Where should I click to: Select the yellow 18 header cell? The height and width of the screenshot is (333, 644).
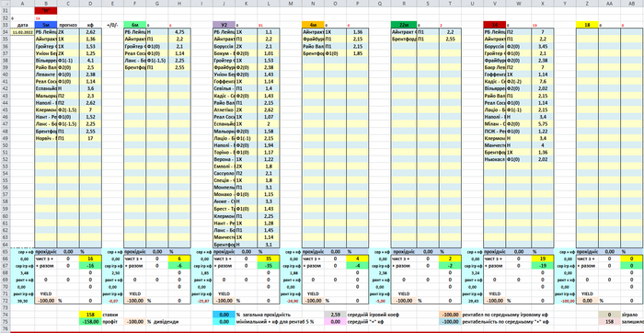[x=587, y=25]
